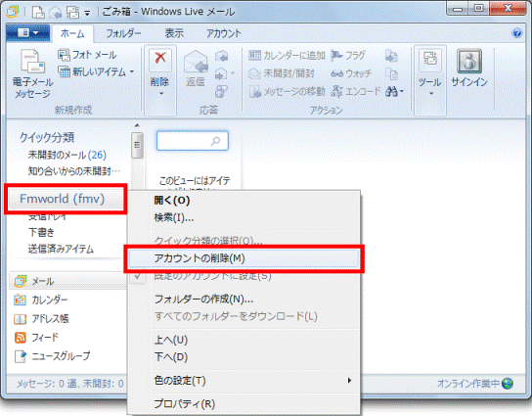Viewport: 532px width, 416px height.
Task: Click the Reply (返信) envelope icon
Action: pyautogui.click(x=196, y=62)
